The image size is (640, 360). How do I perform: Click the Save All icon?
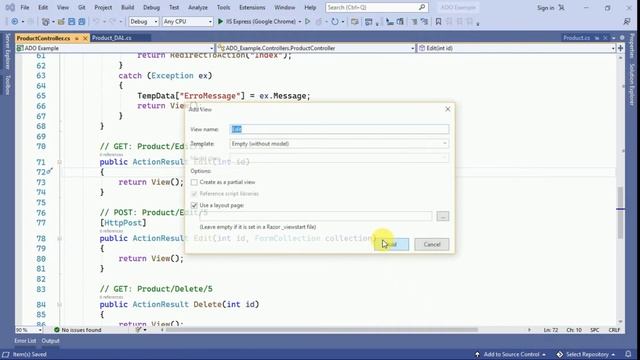82,22
